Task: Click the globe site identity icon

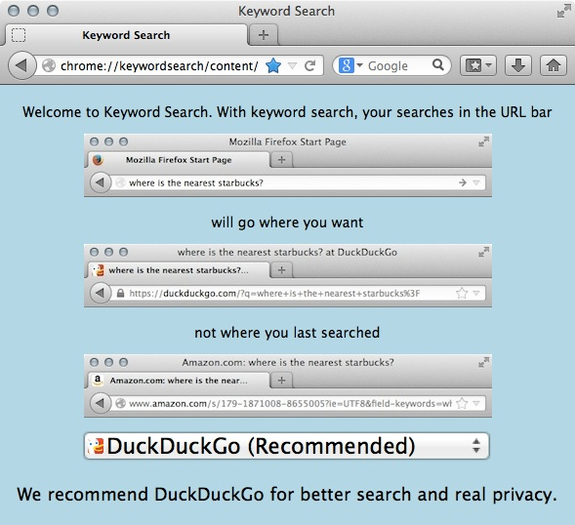Action: point(49,66)
